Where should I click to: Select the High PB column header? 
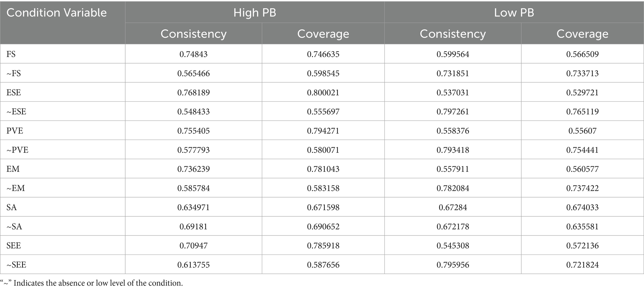point(255,13)
